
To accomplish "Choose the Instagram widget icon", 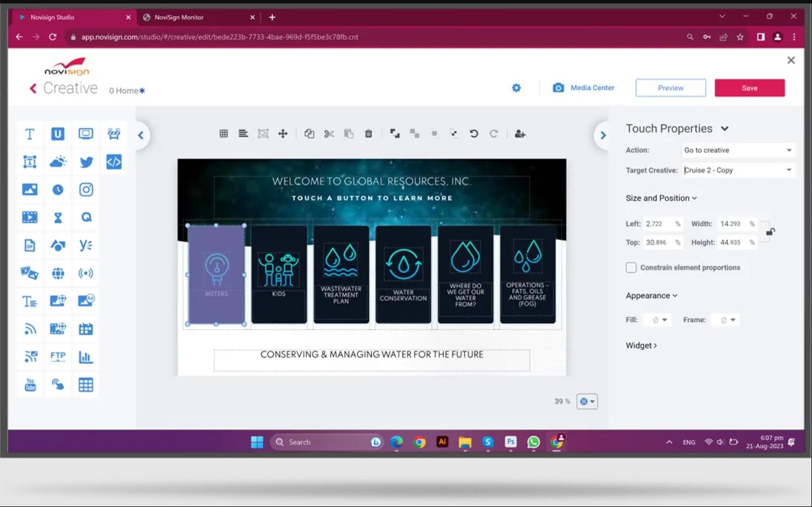I will (x=86, y=190).
